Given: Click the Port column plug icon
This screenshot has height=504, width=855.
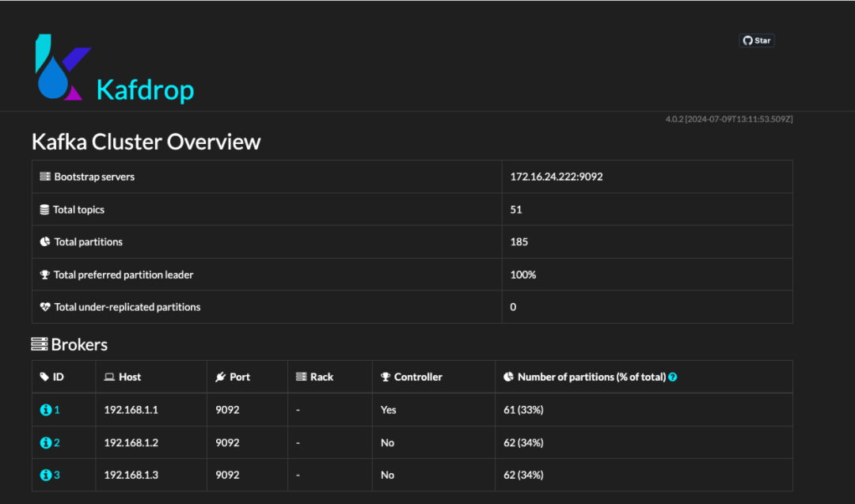Looking at the screenshot, I should (220, 377).
